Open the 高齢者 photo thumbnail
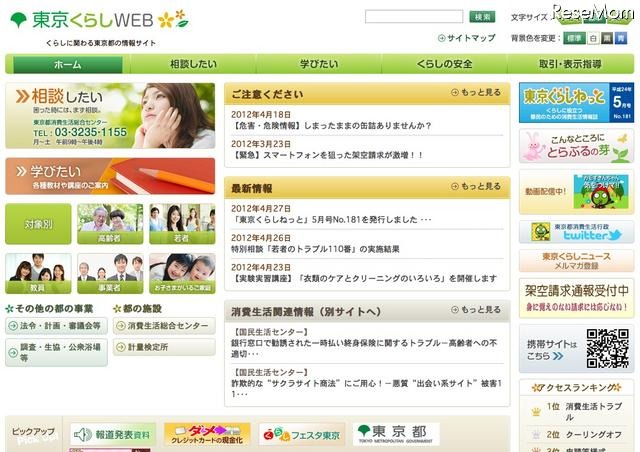This screenshot has width=640, height=452. pyautogui.click(x=110, y=224)
